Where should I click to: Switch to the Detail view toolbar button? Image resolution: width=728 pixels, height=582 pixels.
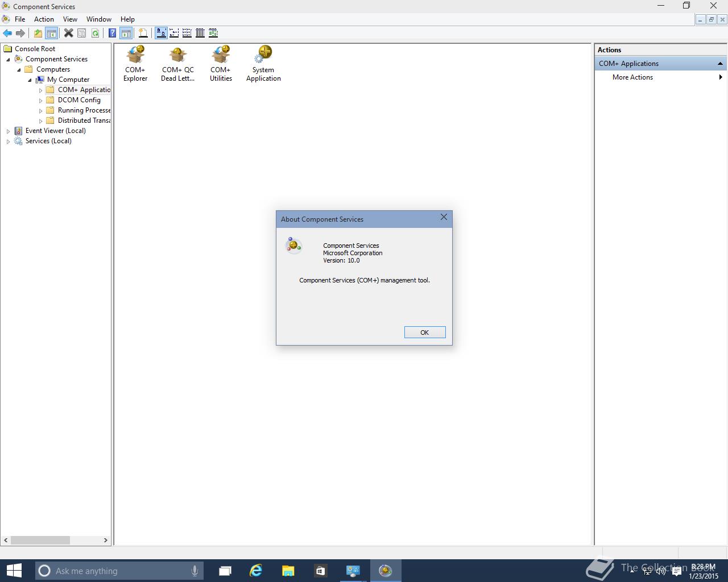(200, 33)
